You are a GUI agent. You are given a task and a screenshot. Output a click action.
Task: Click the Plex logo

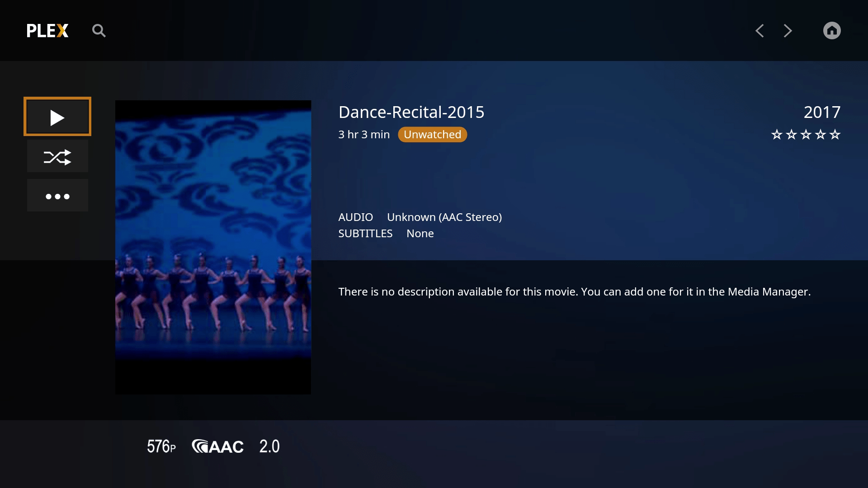[x=47, y=31]
